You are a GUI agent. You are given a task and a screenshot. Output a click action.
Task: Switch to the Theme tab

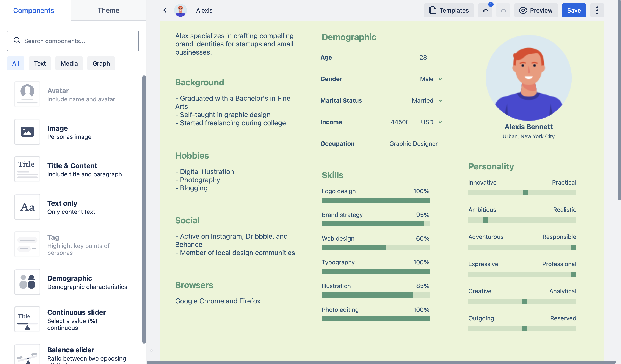pos(108,10)
